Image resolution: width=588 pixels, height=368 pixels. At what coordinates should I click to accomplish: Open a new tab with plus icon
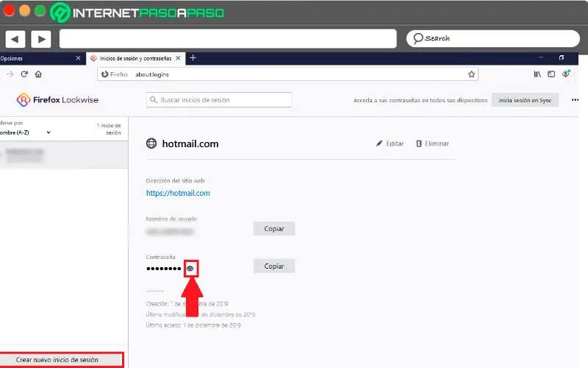193,58
